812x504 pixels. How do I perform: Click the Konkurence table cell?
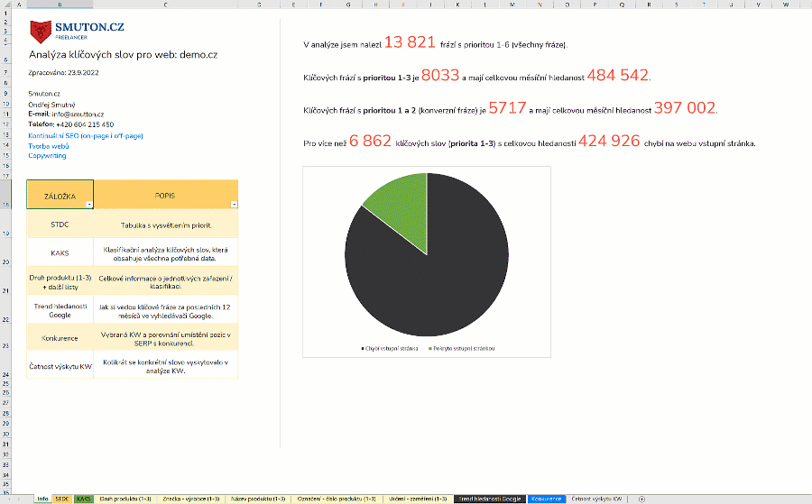[60, 337]
